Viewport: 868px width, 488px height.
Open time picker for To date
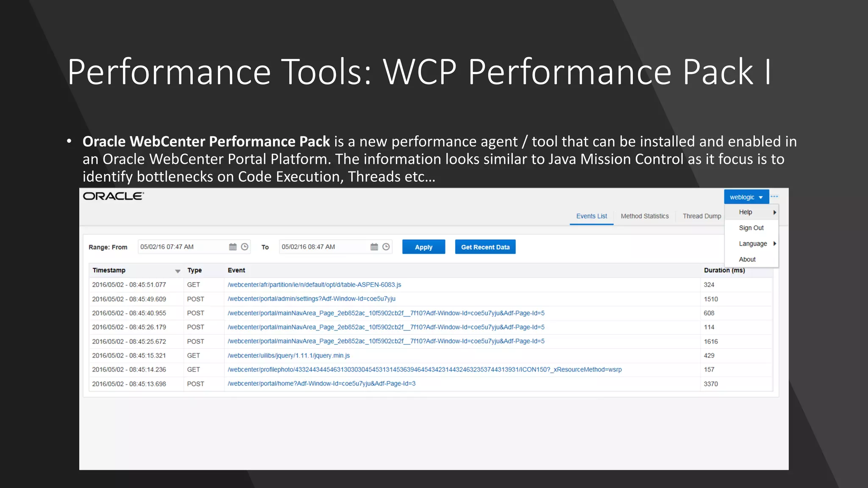tap(386, 247)
